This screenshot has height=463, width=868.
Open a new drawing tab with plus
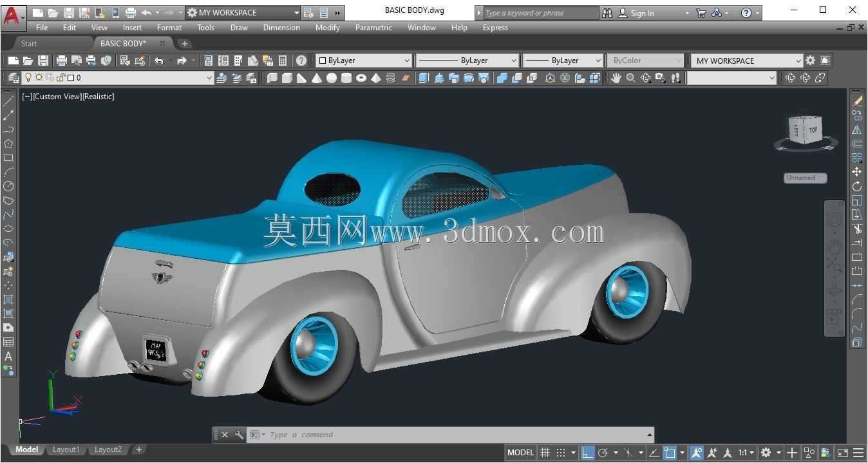pos(185,44)
